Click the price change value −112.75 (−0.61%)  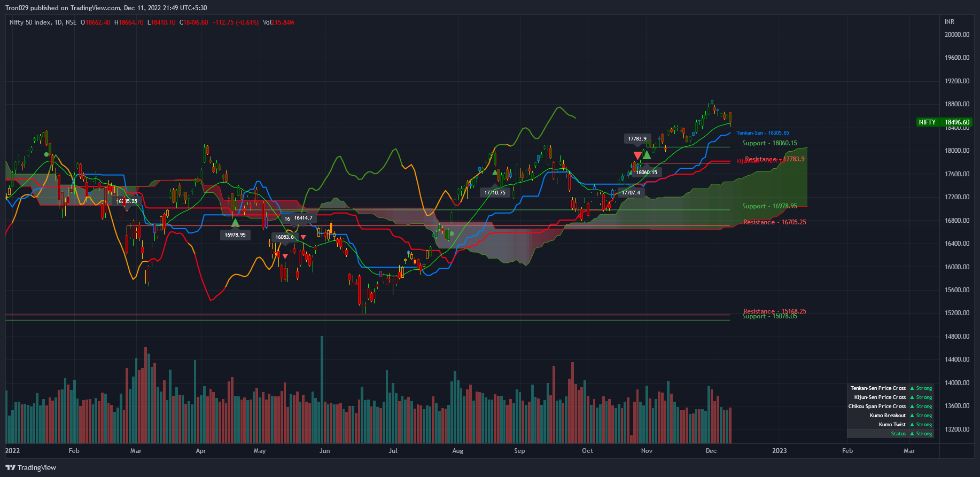(x=235, y=22)
